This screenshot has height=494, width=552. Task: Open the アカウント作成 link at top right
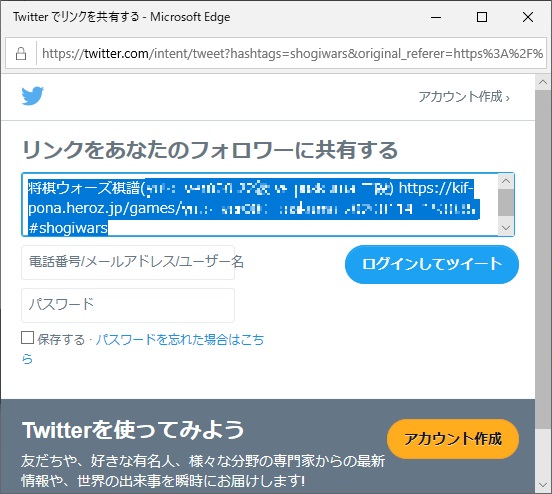(x=464, y=96)
